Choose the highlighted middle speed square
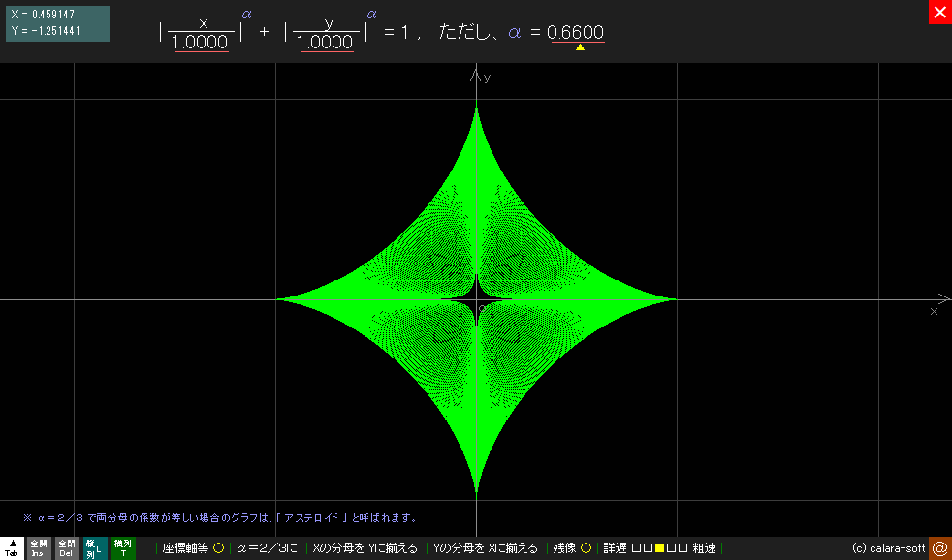 (659, 548)
